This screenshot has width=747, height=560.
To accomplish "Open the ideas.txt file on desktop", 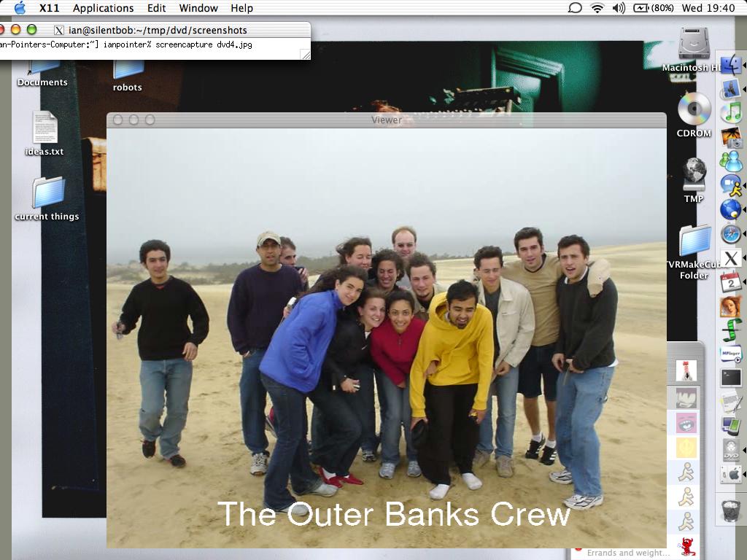I will click(x=44, y=128).
